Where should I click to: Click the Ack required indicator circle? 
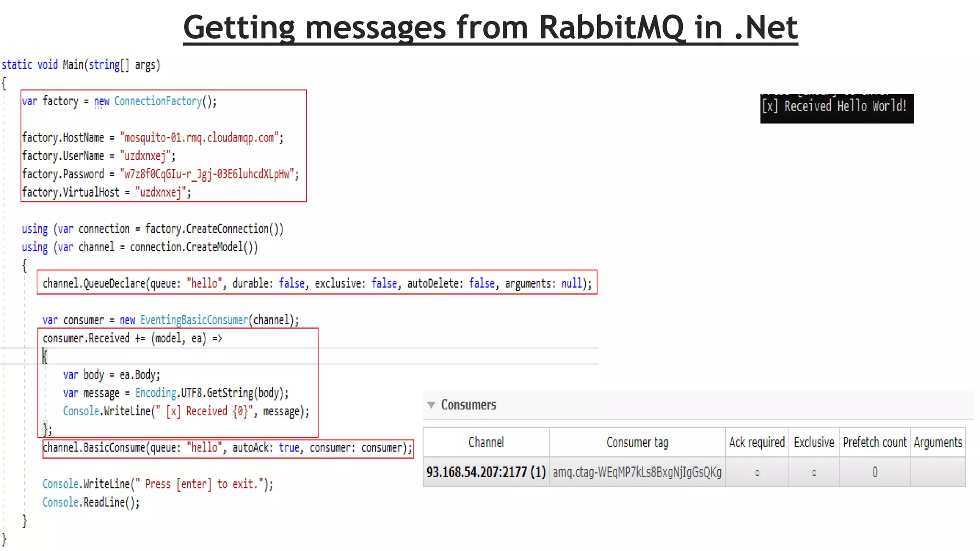click(757, 473)
